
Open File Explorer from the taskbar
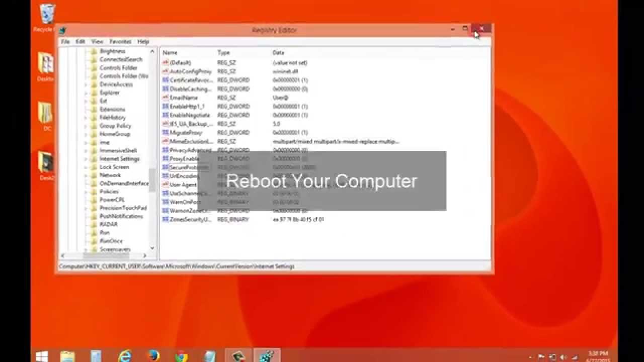point(67,356)
